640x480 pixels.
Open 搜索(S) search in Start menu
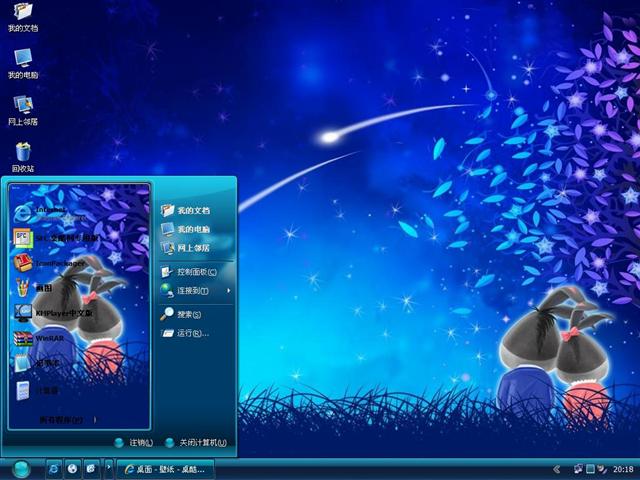click(x=181, y=314)
